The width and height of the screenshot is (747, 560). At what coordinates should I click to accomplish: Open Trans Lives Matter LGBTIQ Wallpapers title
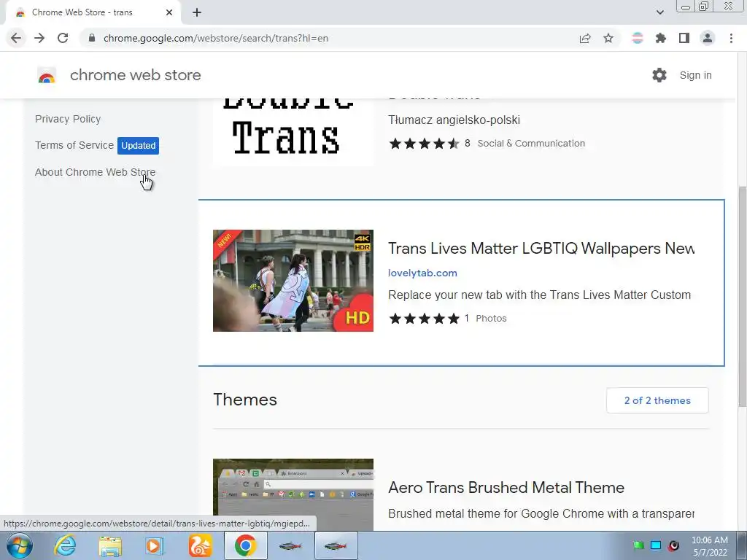tap(541, 249)
